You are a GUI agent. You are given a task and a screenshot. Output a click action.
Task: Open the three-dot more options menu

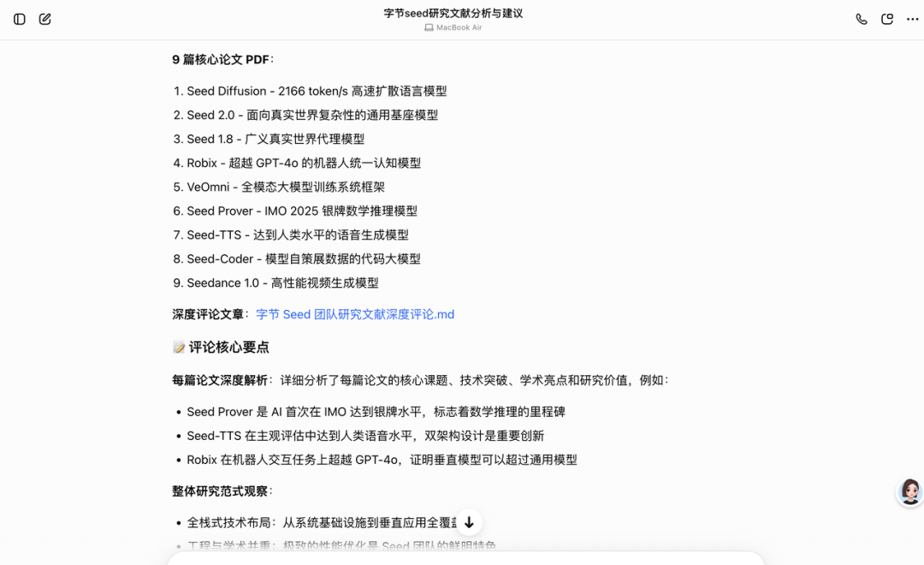point(912,19)
